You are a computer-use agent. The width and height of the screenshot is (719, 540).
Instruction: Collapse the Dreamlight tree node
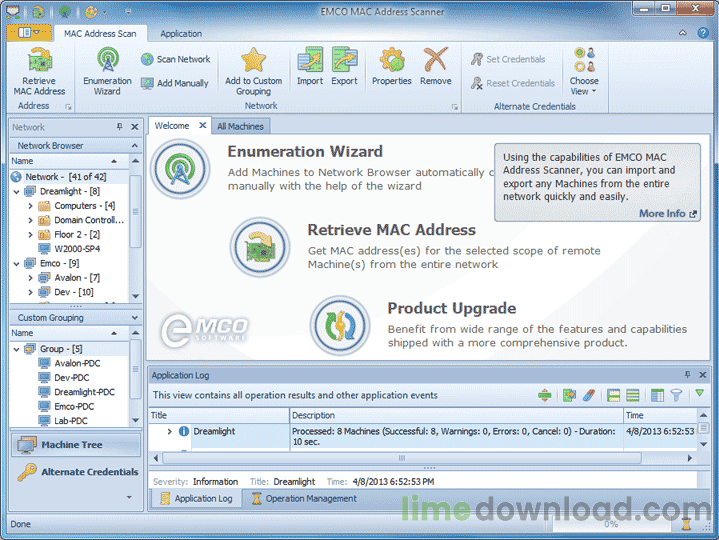(17, 192)
